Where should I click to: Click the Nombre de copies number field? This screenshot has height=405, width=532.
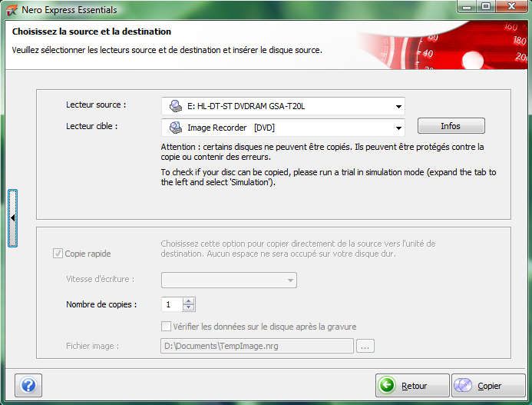tap(172, 304)
